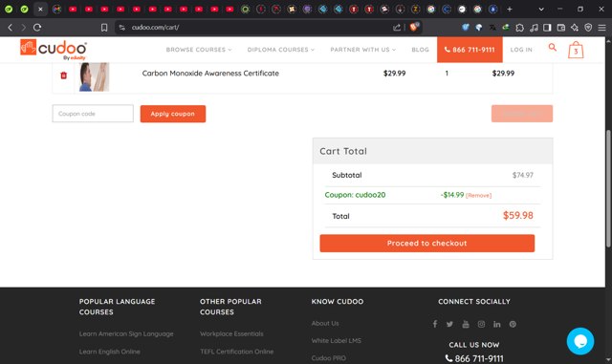Open TEFL Certification Online footer link
The width and height of the screenshot is (612, 364).
[236, 352]
